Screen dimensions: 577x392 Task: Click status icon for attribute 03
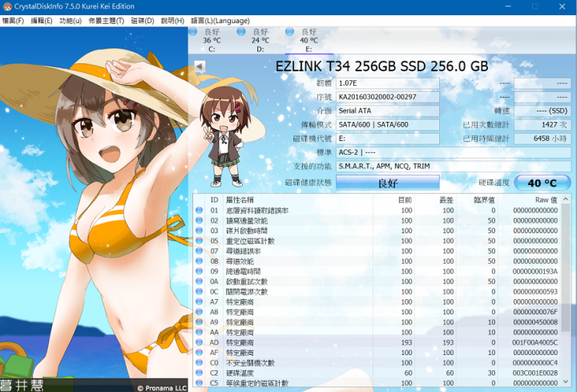[x=199, y=230]
